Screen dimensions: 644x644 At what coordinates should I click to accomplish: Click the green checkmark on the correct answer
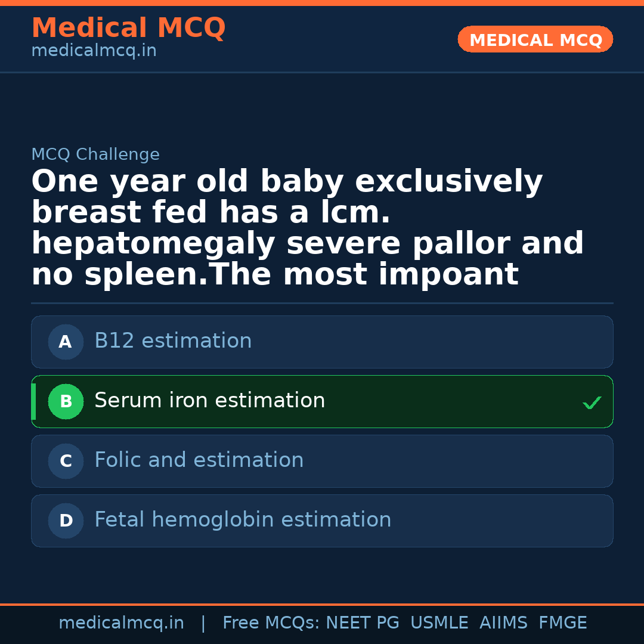pyautogui.click(x=592, y=402)
